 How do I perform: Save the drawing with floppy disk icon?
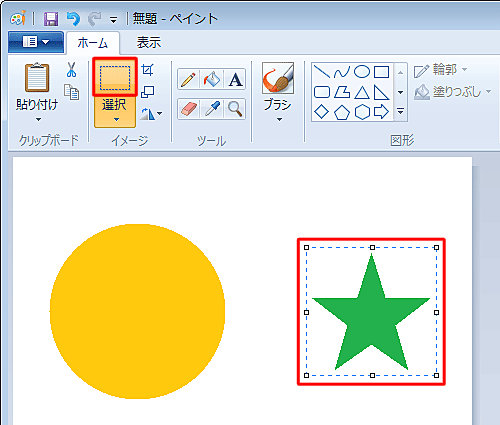tap(51, 19)
